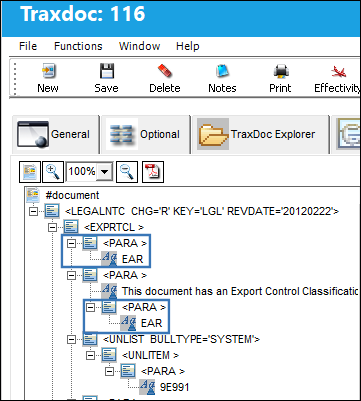Open the Window menu
361x401 pixels.
click(139, 46)
